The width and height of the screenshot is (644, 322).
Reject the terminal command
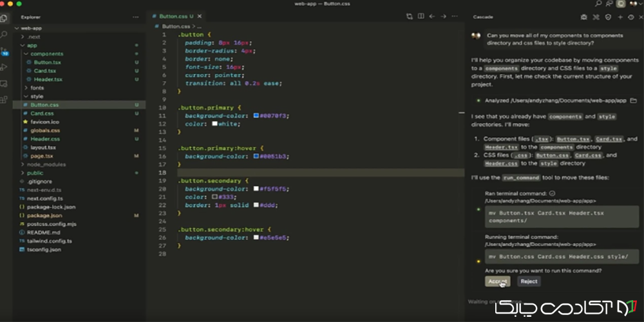[528, 281]
